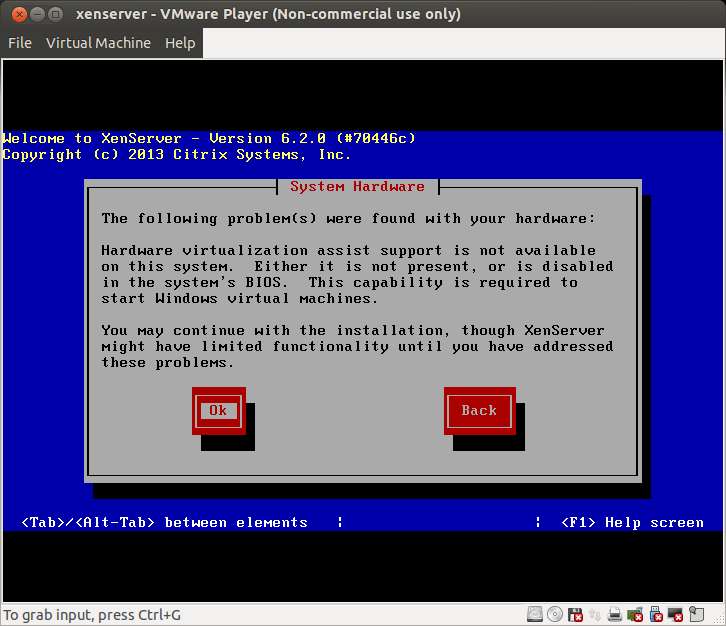
Task: Close the VMware Player window
Action: click(19, 14)
